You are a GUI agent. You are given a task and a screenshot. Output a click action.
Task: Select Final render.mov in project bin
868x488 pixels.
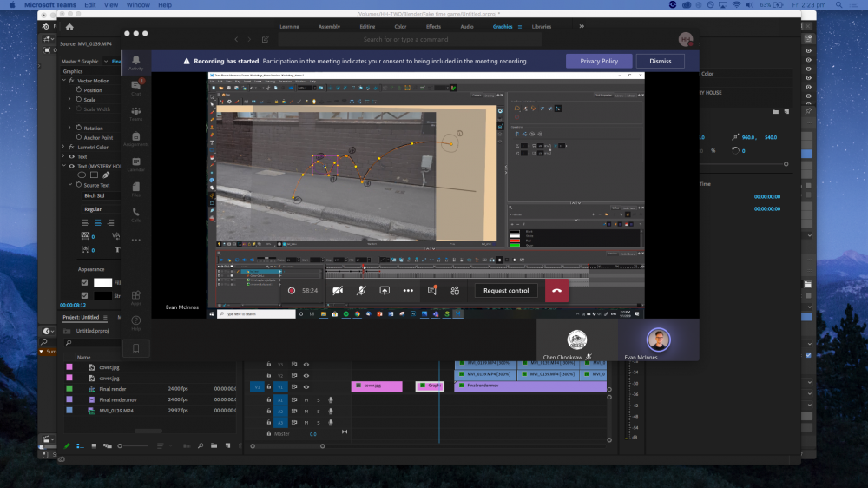click(x=118, y=400)
